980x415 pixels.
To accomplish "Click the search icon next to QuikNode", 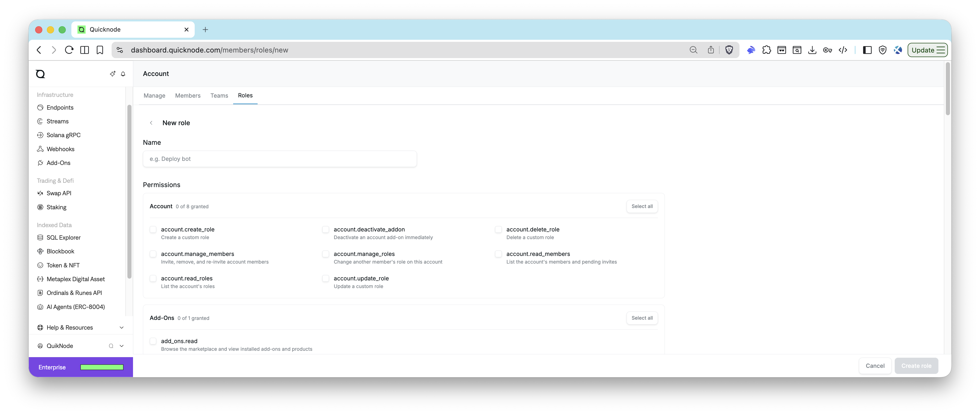I will coord(111,346).
